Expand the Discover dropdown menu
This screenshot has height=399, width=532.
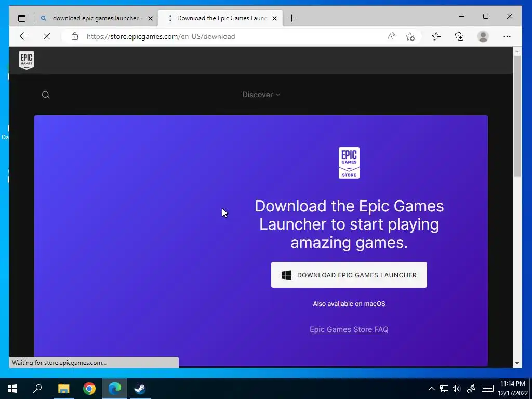(x=261, y=95)
